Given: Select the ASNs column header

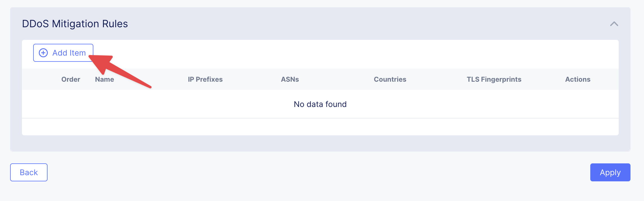Looking at the screenshot, I should tap(290, 79).
